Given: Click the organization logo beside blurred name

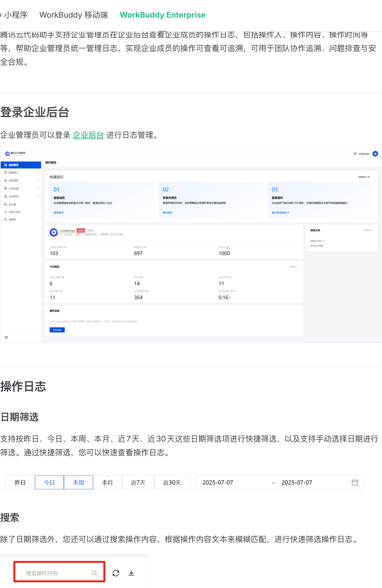Looking at the screenshot, I should pos(54,232).
